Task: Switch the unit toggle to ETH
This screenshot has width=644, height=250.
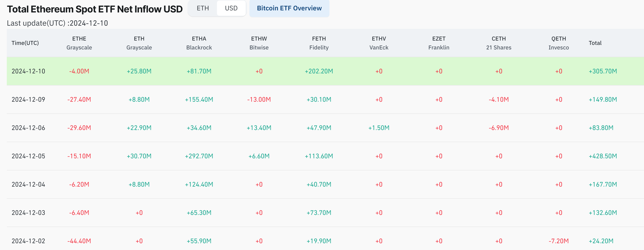Action: (203, 8)
